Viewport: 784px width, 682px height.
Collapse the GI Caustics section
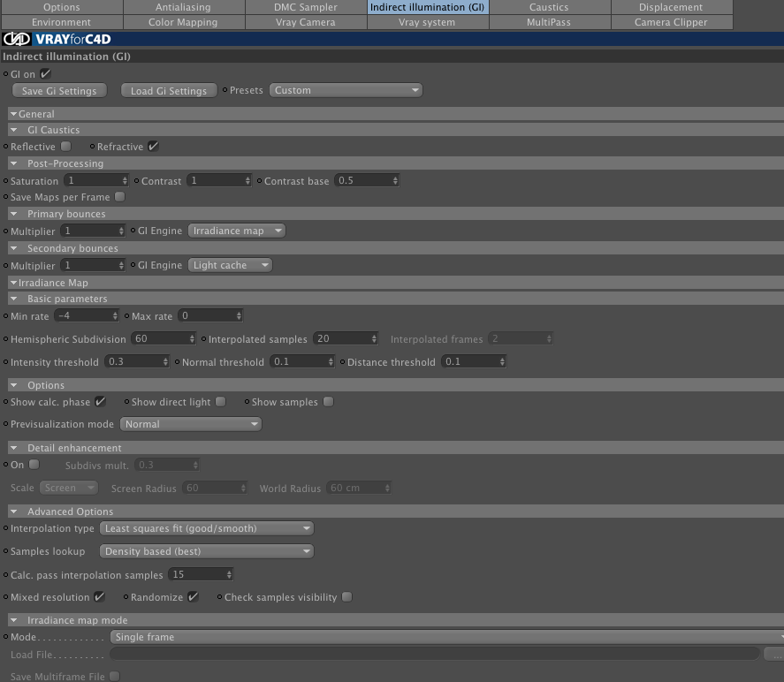(x=14, y=130)
